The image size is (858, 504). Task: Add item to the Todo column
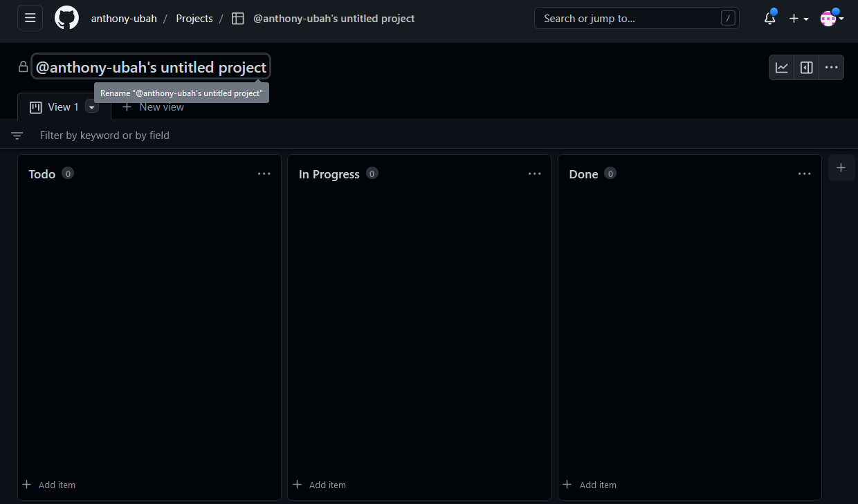click(49, 485)
